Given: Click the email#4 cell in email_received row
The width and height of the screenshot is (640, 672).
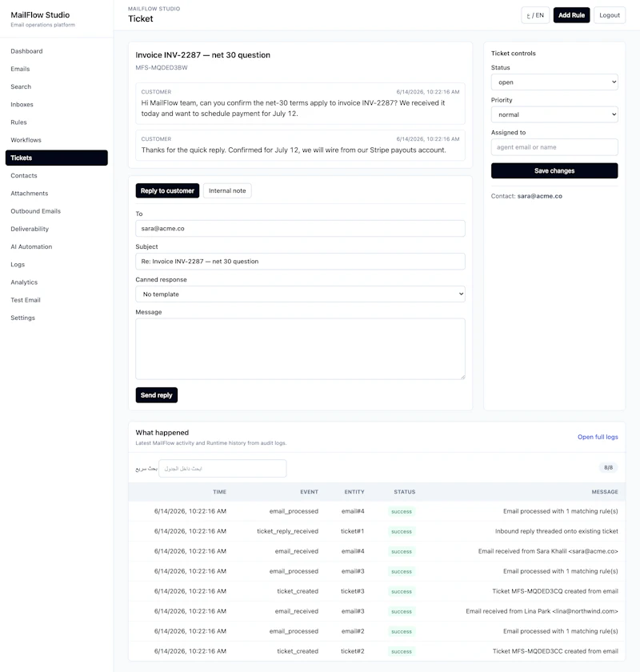Looking at the screenshot, I should [x=353, y=551].
